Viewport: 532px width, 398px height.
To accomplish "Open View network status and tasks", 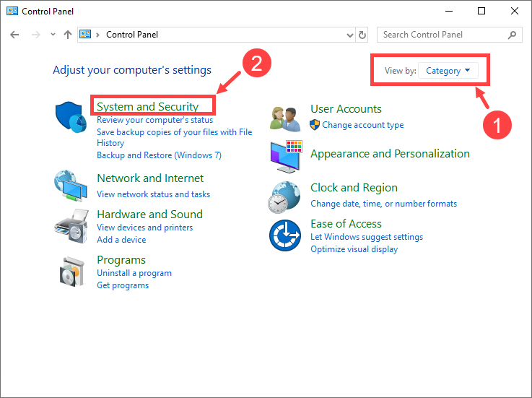I will click(153, 194).
